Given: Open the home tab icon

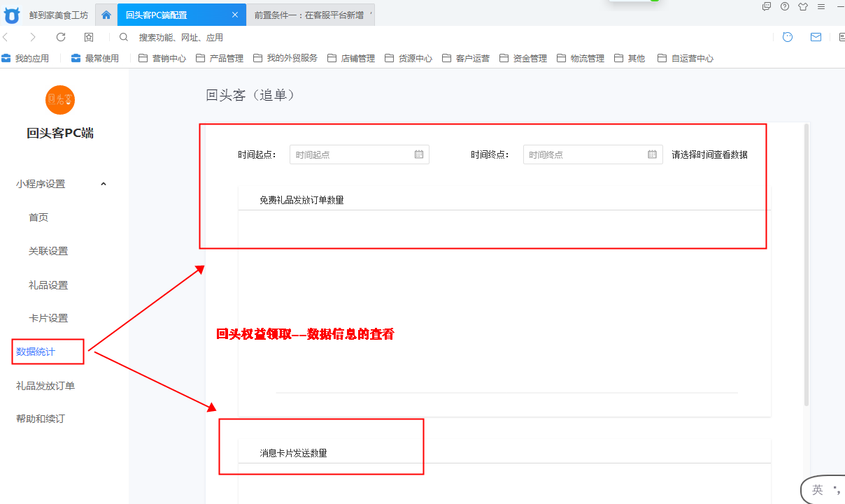Looking at the screenshot, I should (106, 15).
